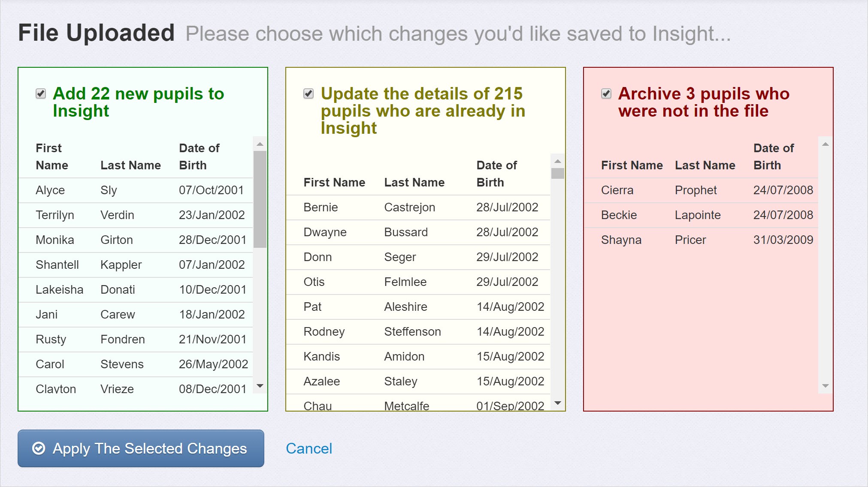Toggle the 'Update the details of 215 pupils' checkbox
This screenshot has width=868, height=487.
308,93
